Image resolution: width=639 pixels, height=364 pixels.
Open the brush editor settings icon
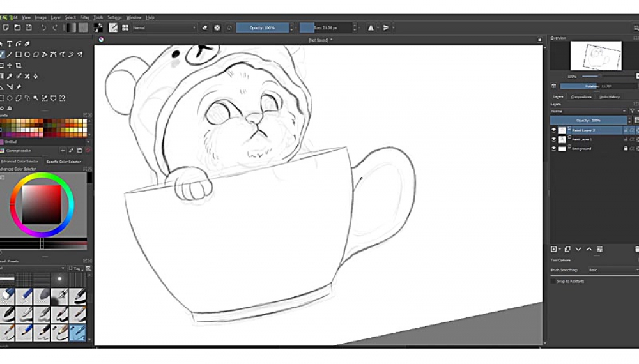pyautogui.click(x=112, y=27)
